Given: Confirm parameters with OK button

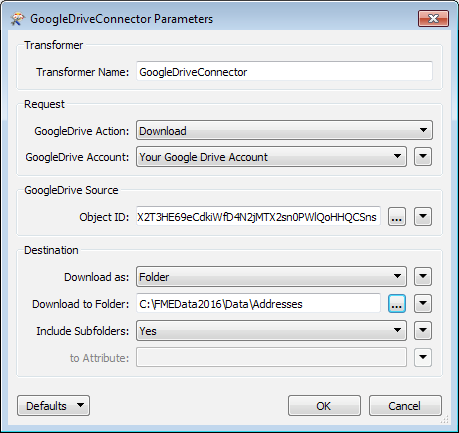Looking at the screenshot, I should coord(324,406).
